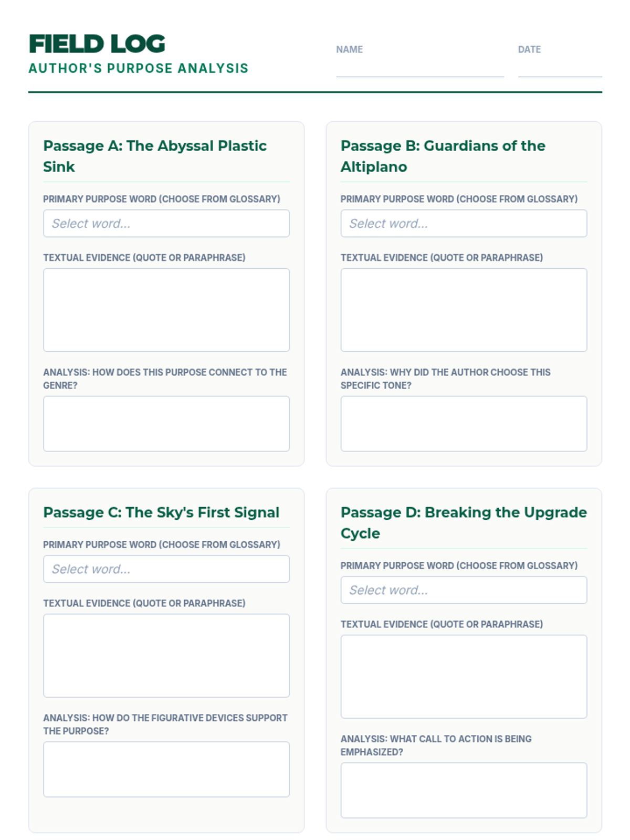Image resolution: width=630 pixels, height=840 pixels.
Task: Focus Passage D call to action box
Action: (464, 790)
